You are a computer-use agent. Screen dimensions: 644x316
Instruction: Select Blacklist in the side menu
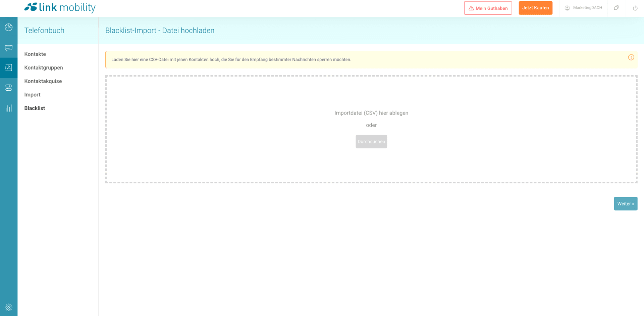tap(35, 108)
